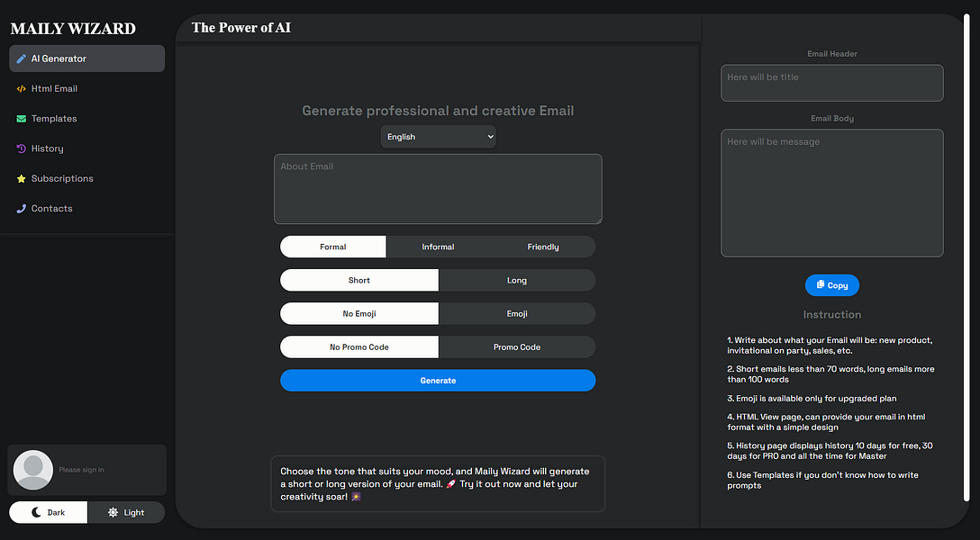
Task: Click the sun icon in Light button
Action: click(113, 512)
